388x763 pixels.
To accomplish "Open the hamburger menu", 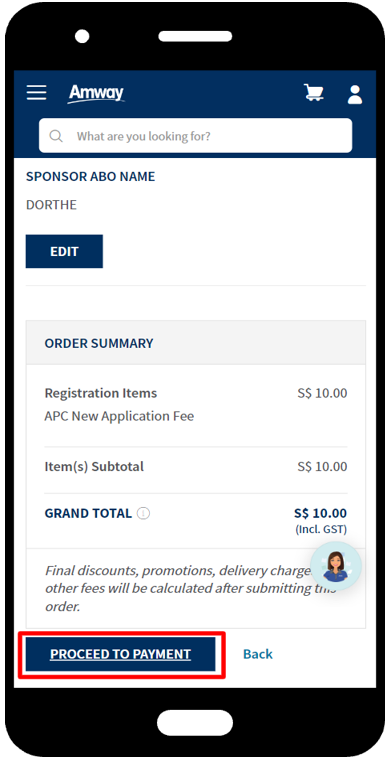I will coord(37,92).
